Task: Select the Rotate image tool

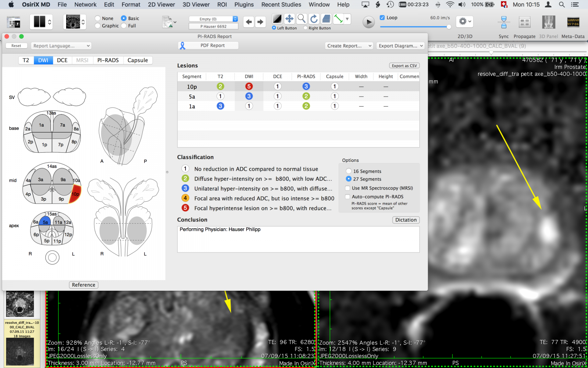Action: coord(314,19)
